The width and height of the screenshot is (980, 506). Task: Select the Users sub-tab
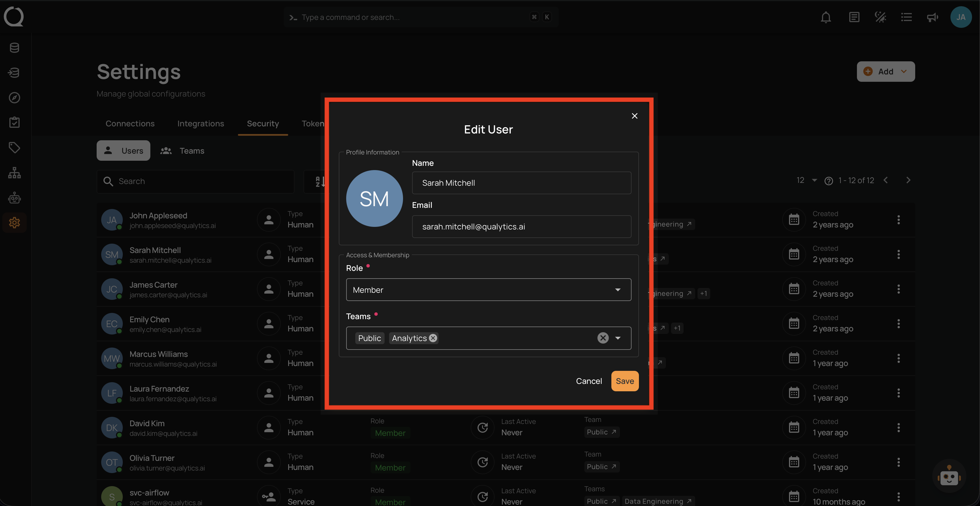(123, 150)
